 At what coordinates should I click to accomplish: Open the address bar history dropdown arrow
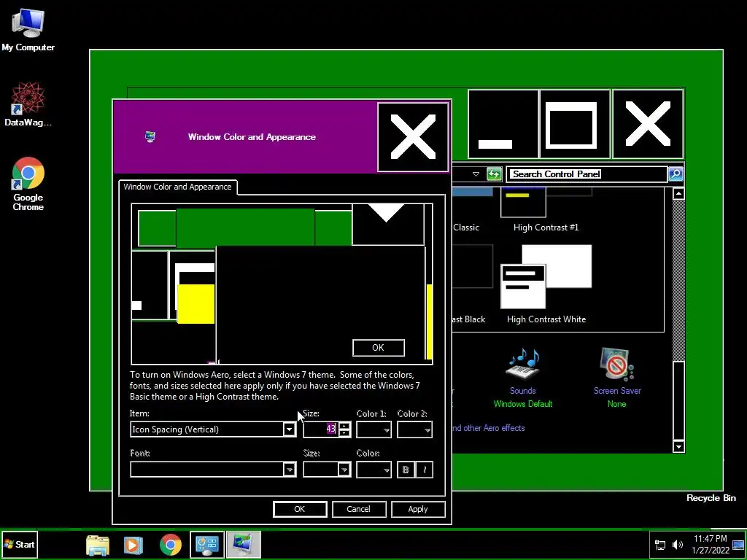(476, 174)
